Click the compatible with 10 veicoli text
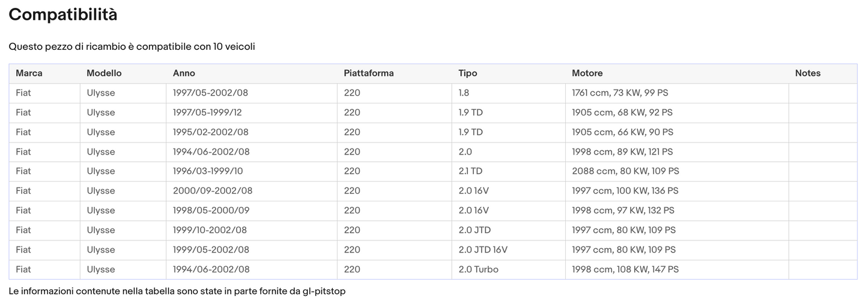Viewport: 868px width, 303px height. 132,46
